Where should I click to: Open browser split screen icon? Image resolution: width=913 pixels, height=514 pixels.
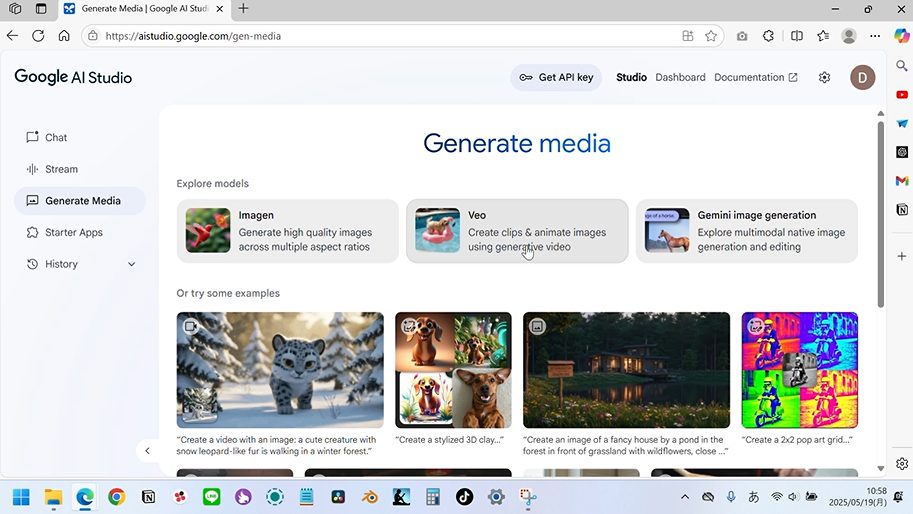(x=796, y=36)
